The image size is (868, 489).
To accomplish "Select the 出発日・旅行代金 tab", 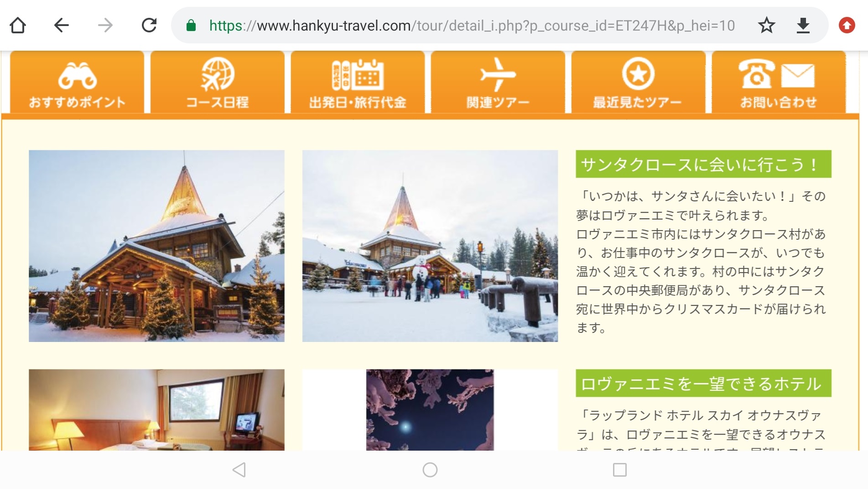I will (x=358, y=83).
